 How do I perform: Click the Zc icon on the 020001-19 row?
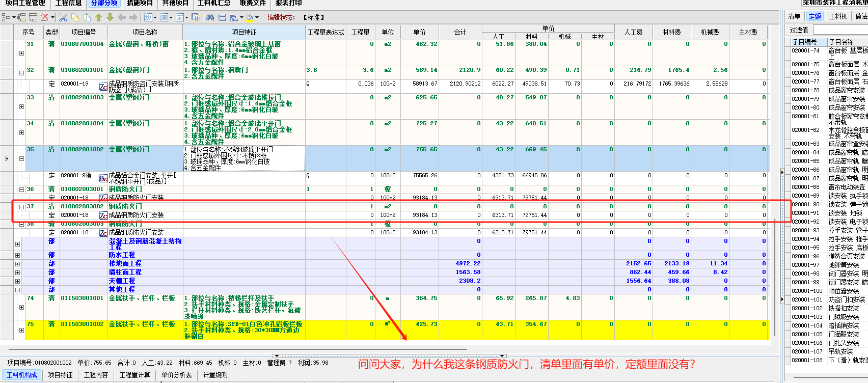103,87
